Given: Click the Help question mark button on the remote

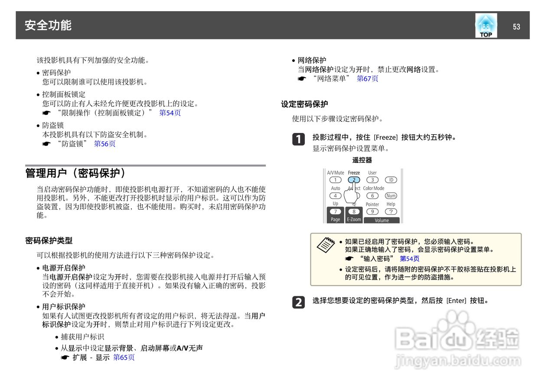Looking at the screenshot, I should [392, 211].
